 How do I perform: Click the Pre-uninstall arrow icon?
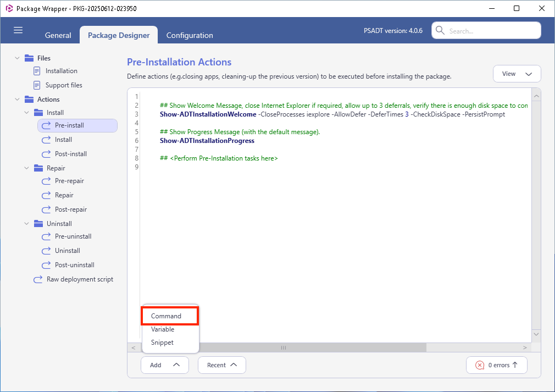[x=46, y=236]
